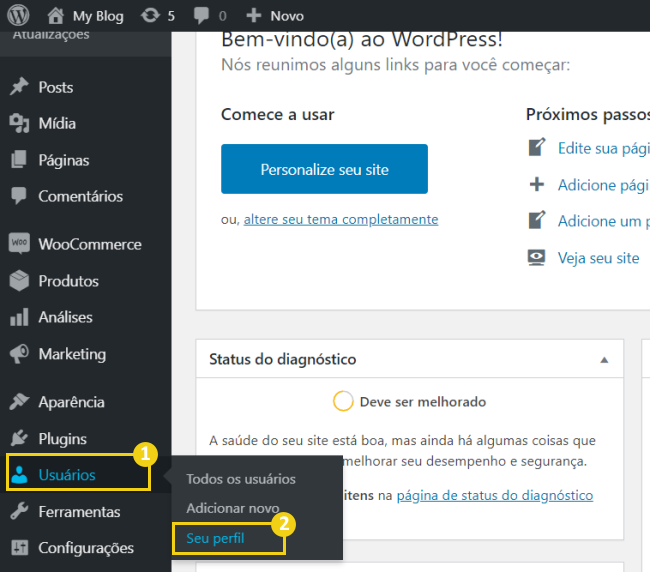Click the comment count 0 in admin bar
Viewport: 650px width, 572px height.
point(222,16)
